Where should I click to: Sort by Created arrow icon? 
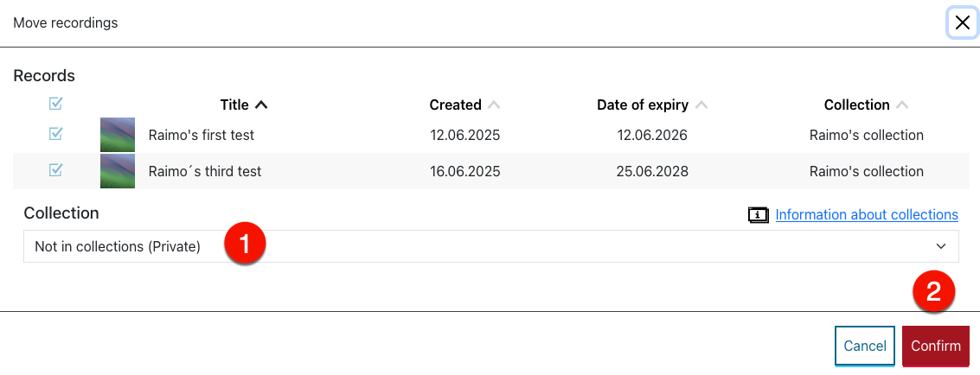click(494, 105)
